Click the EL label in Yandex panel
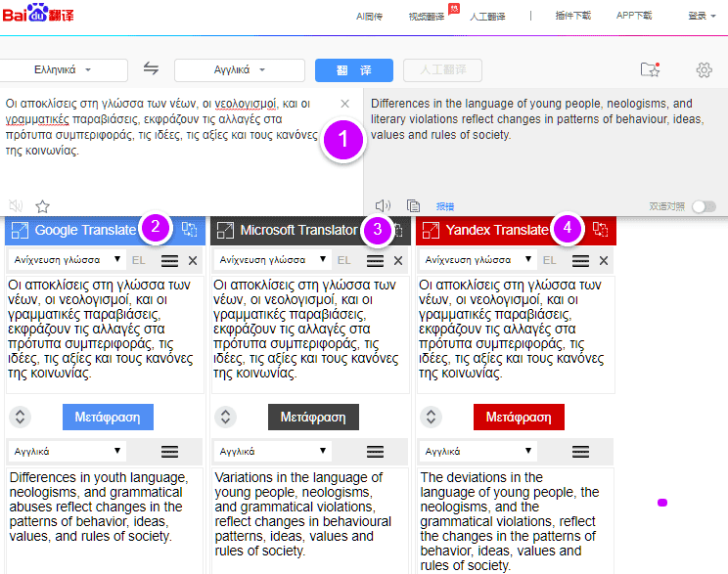This screenshot has height=574, width=728. pyautogui.click(x=549, y=260)
